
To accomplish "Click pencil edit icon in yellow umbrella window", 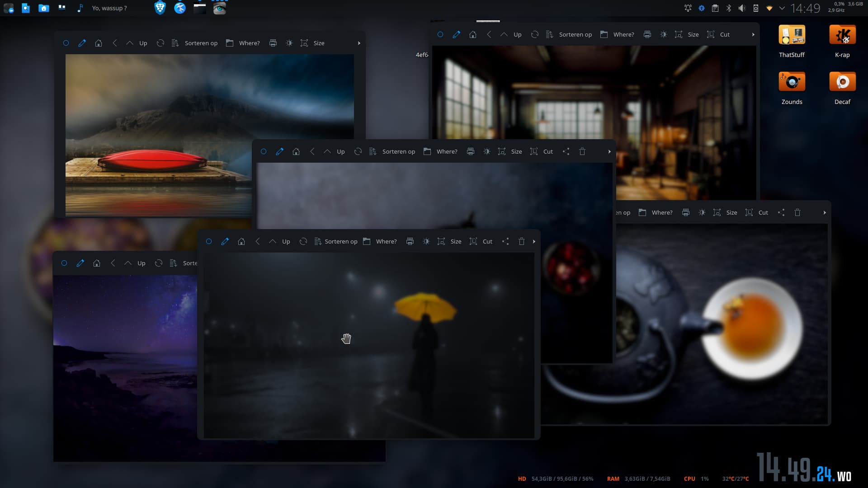I will [x=225, y=242].
